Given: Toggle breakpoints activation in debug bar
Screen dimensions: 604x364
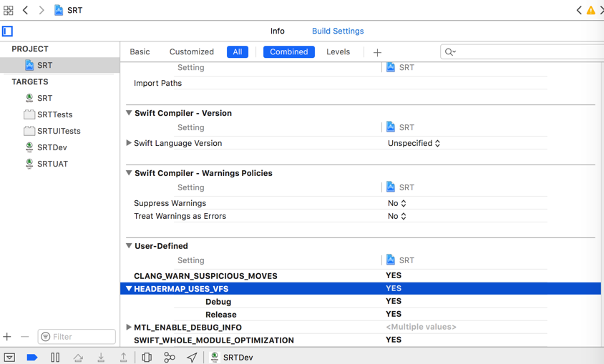Looking at the screenshot, I should tap(32, 357).
